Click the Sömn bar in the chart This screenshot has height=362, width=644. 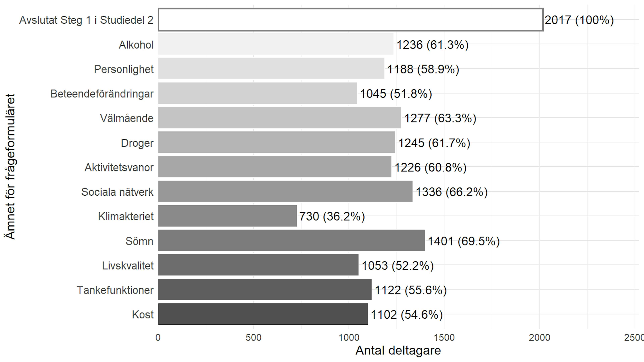291,240
